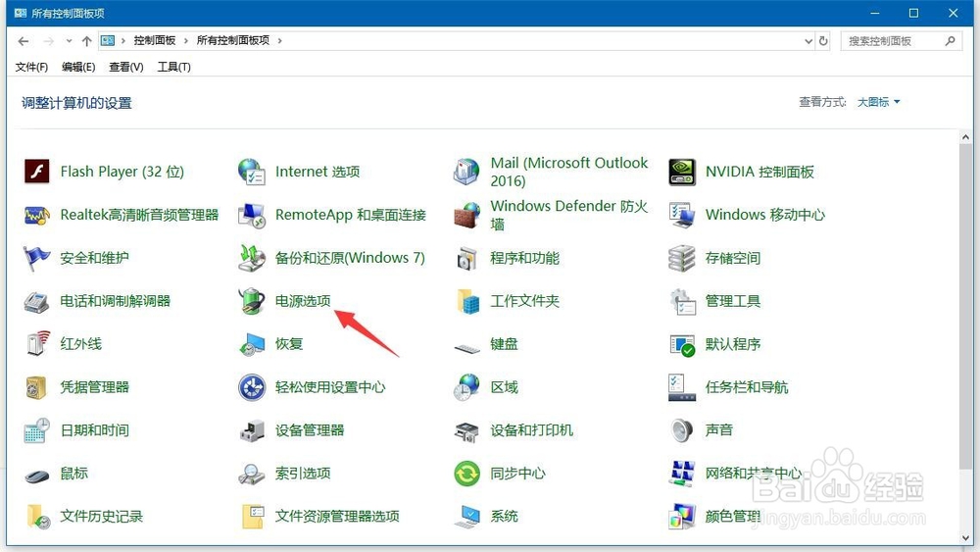Open the 键盘 keyboard icon
The image size is (980, 552).
(466, 348)
